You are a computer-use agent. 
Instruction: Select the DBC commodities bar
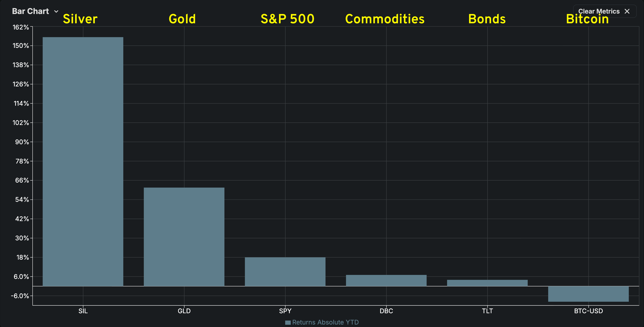coord(386,280)
